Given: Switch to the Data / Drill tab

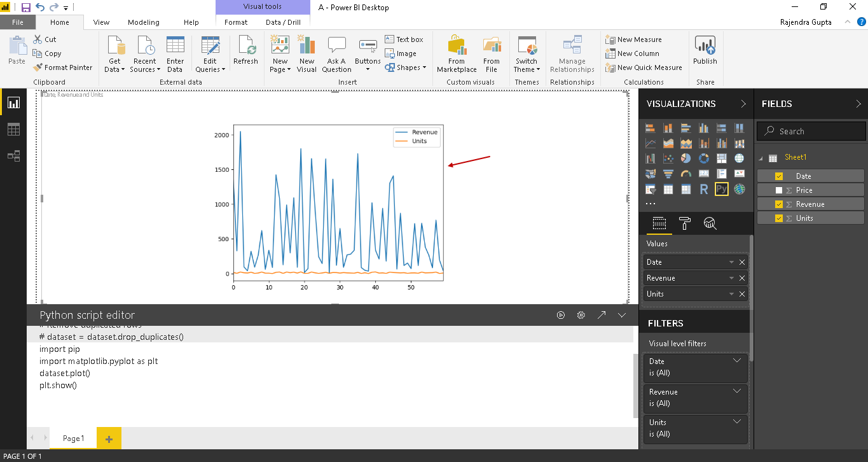Looking at the screenshot, I should click(283, 22).
